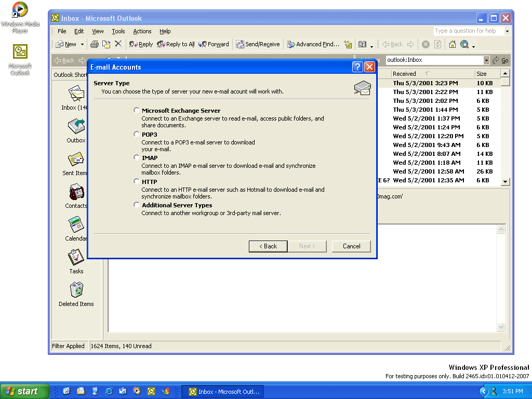The height and width of the screenshot is (399, 532).
Task: Expand the New item dropdown arrow
Action: [x=82, y=44]
